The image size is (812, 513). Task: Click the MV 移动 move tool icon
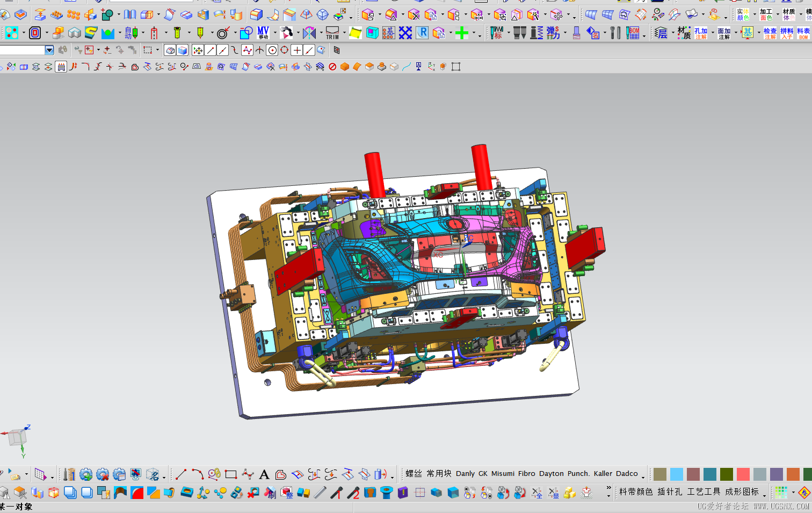pyautogui.click(x=263, y=33)
